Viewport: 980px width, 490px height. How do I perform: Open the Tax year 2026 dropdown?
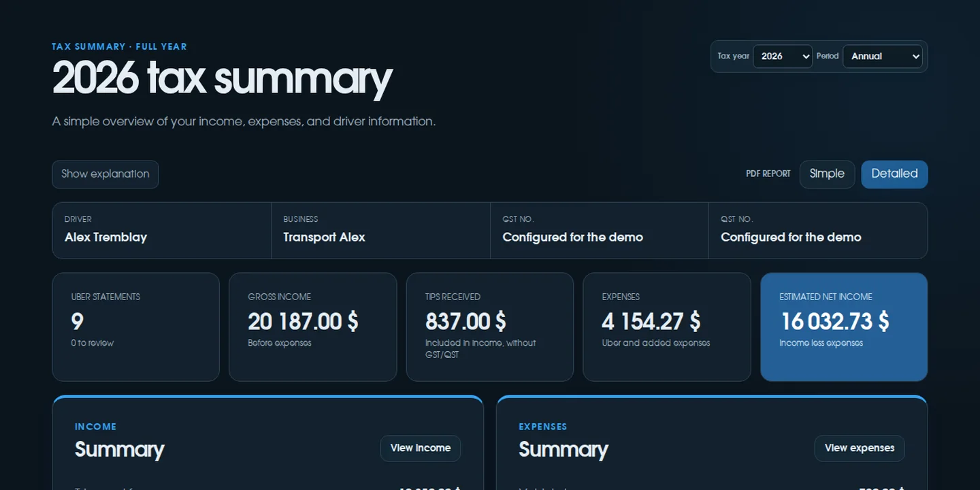click(x=783, y=56)
